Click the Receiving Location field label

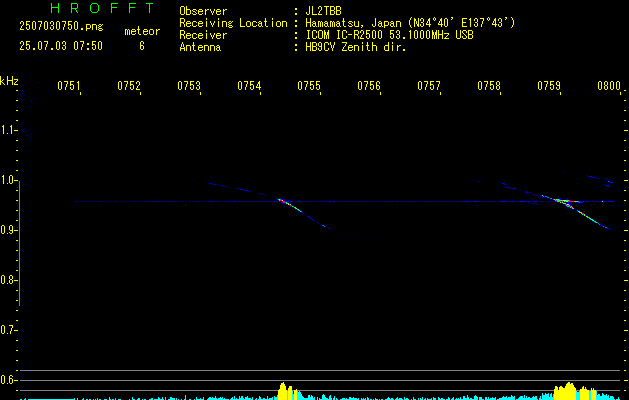(x=233, y=23)
